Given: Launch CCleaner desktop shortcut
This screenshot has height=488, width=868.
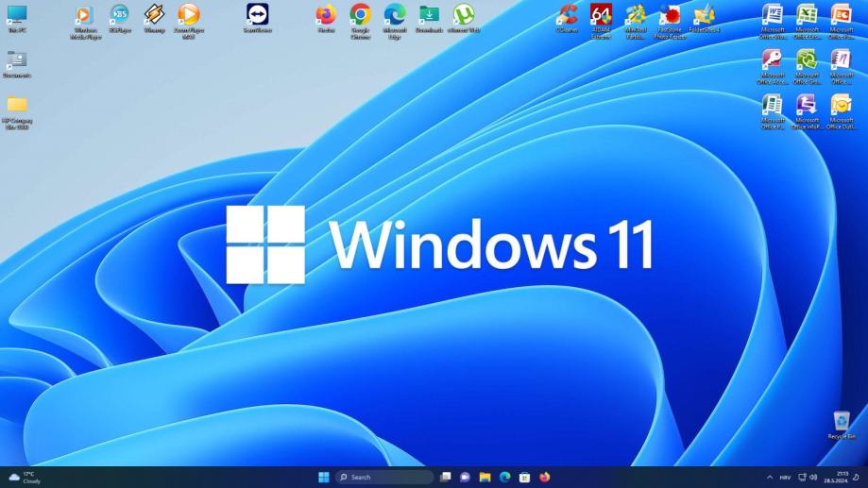Looking at the screenshot, I should (567, 19).
